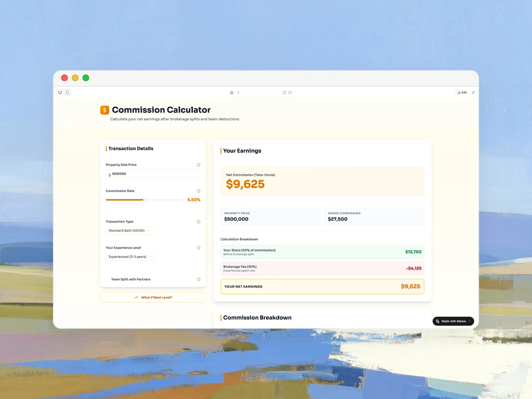
Task: Collapse the preview window with the minimize-view icon
Action: coord(473,92)
